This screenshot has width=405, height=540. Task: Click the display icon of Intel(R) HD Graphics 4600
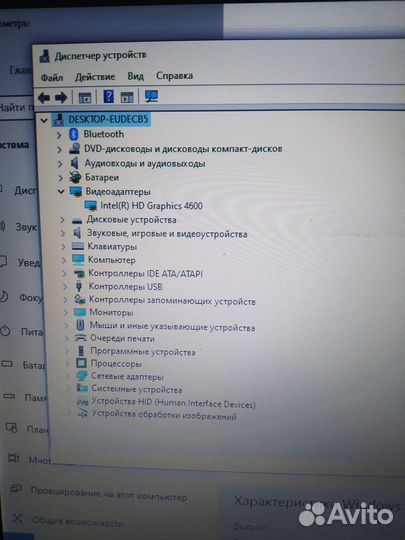coord(91,206)
